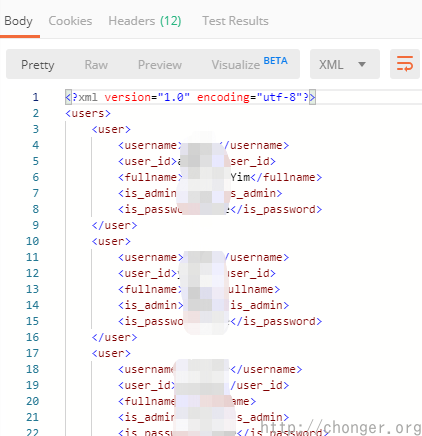Click the closing user tag on line 16
The height and width of the screenshot is (436, 422).
click(114, 337)
